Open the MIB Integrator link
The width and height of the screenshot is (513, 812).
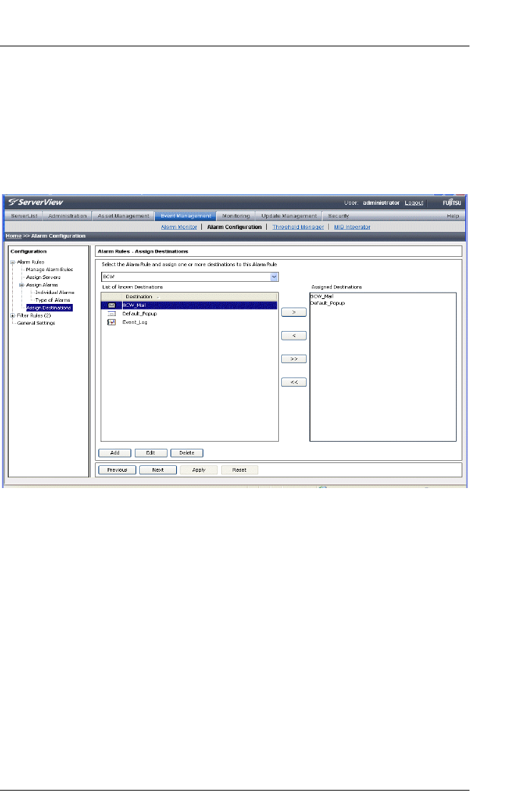(352, 227)
